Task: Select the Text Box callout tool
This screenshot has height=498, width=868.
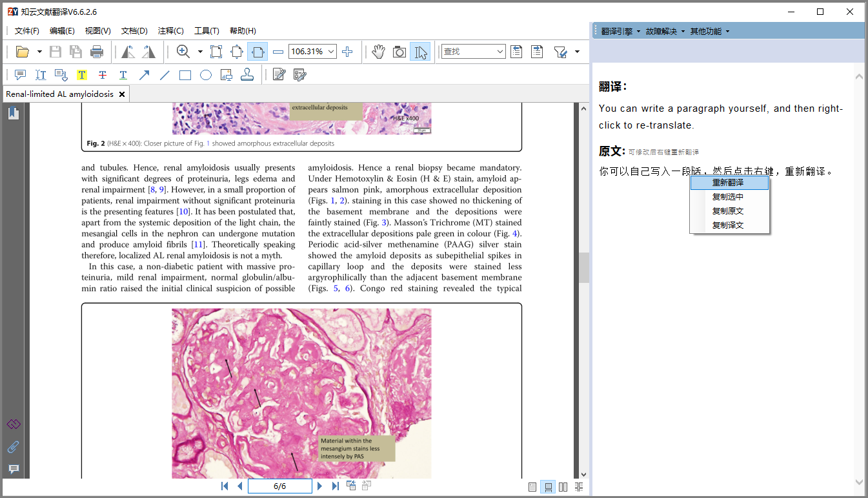Action: click(x=61, y=75)
